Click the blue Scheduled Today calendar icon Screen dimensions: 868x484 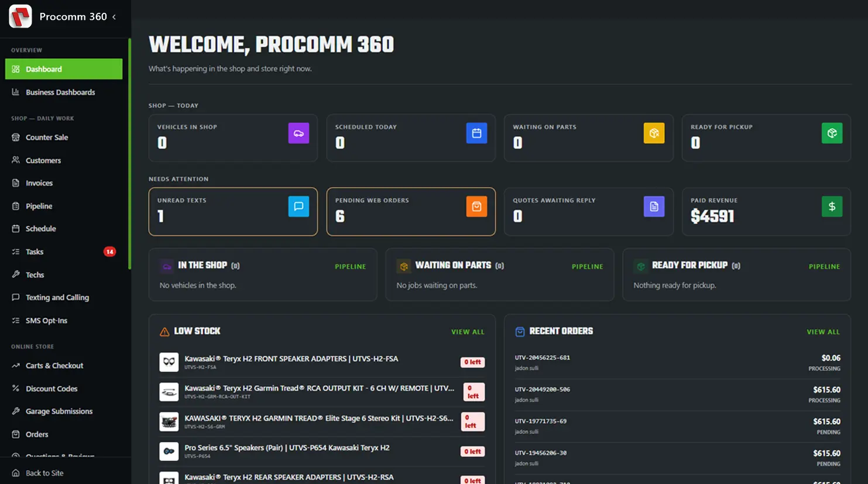point(476,133)
